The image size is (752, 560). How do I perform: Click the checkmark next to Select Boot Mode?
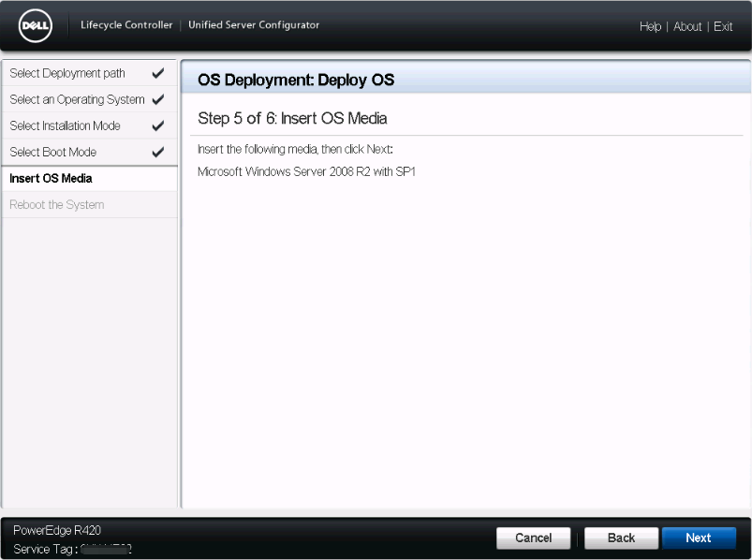[157, 152]
